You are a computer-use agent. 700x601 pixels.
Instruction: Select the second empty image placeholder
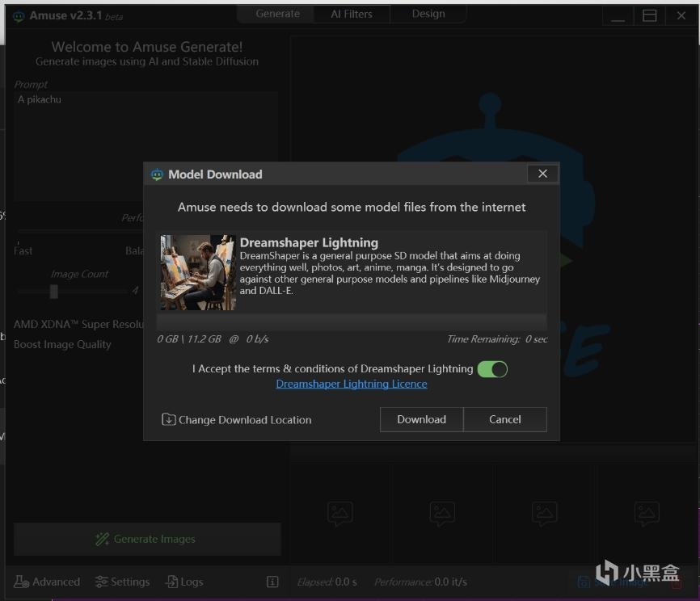click(x=442, y=513)
